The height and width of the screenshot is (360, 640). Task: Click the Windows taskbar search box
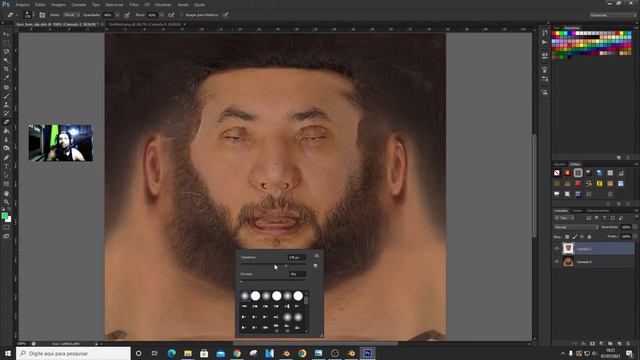point(73,353)
